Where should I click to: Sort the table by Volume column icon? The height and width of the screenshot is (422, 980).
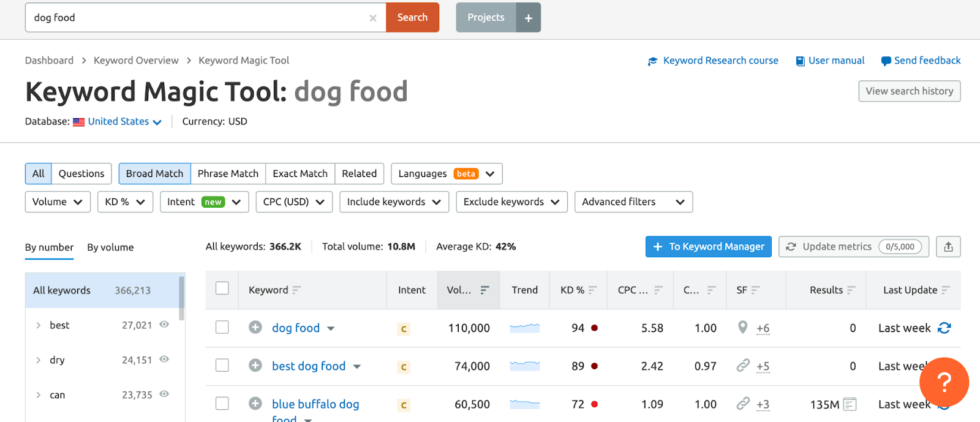click(484, 290)
